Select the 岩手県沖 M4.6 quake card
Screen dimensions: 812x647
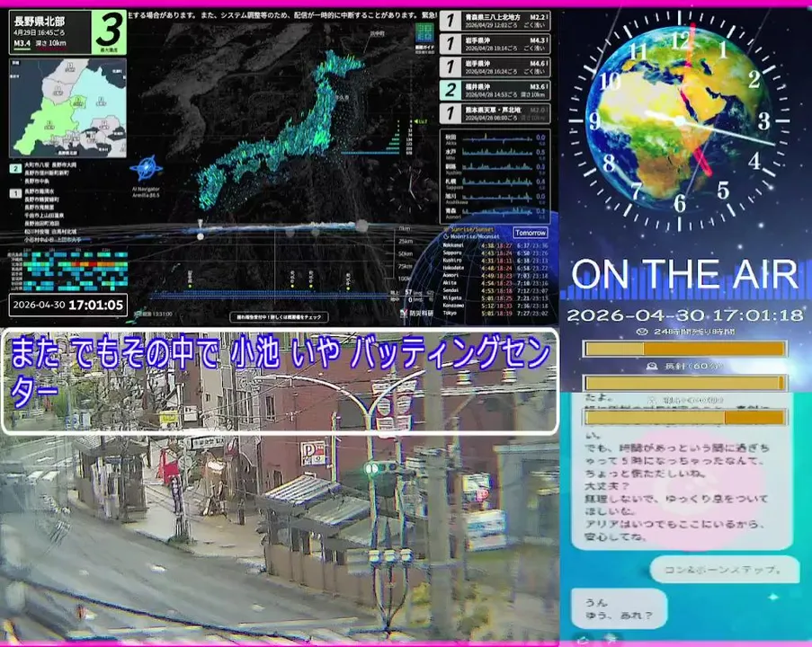coord(495,67)
